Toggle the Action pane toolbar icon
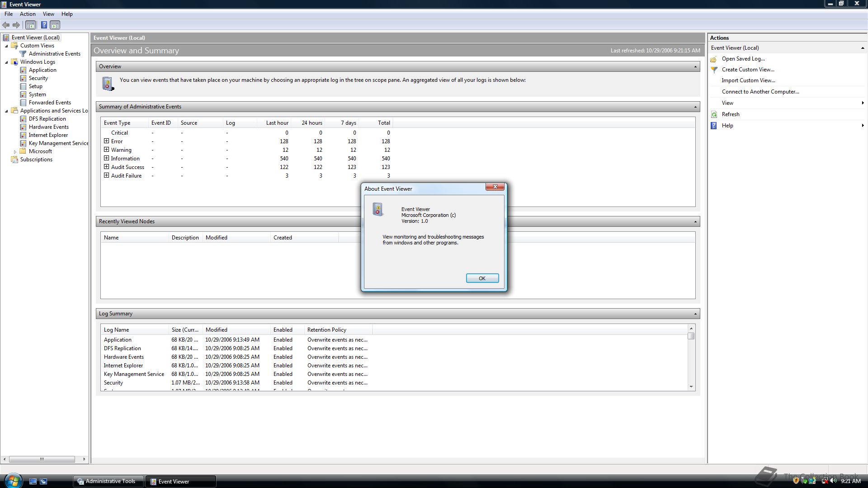The height and width of the screenshot is (488, 868). click(55, 25)
